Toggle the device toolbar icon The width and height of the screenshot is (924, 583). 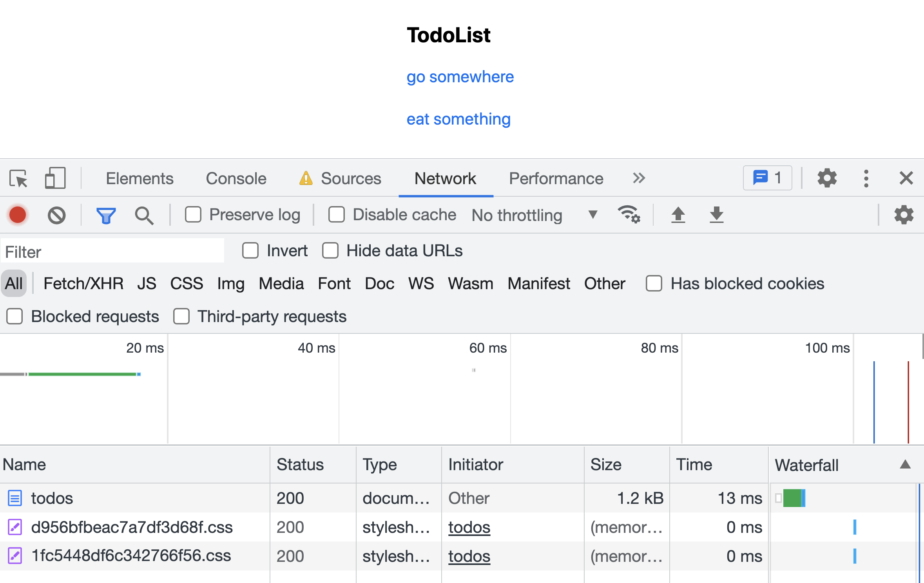click(x=55, y=179)
